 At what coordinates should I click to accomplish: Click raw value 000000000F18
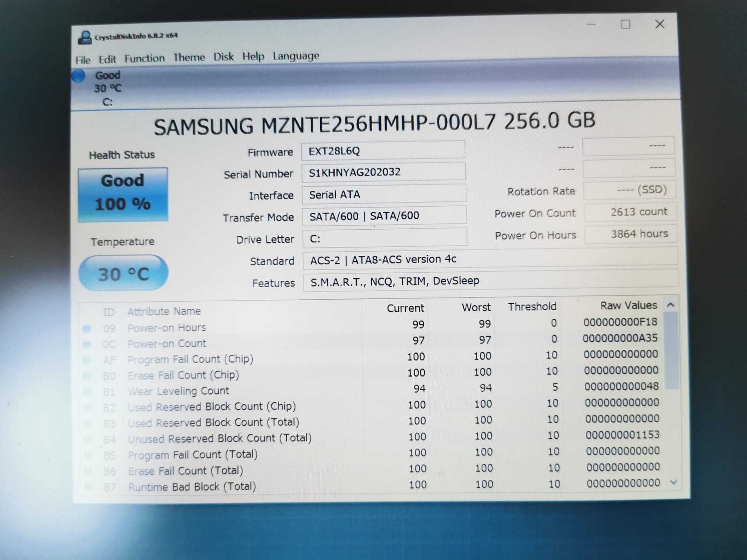(620, 322)
